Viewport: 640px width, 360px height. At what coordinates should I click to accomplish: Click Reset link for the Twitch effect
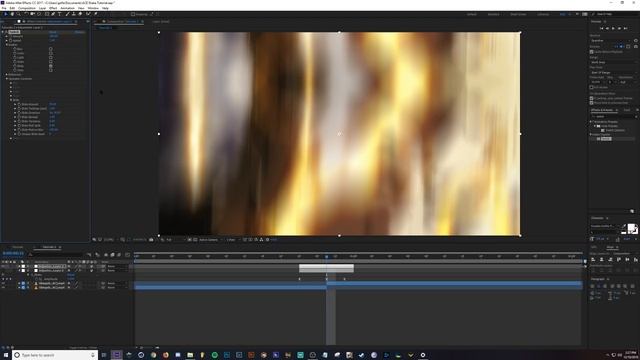coord(53,32)
